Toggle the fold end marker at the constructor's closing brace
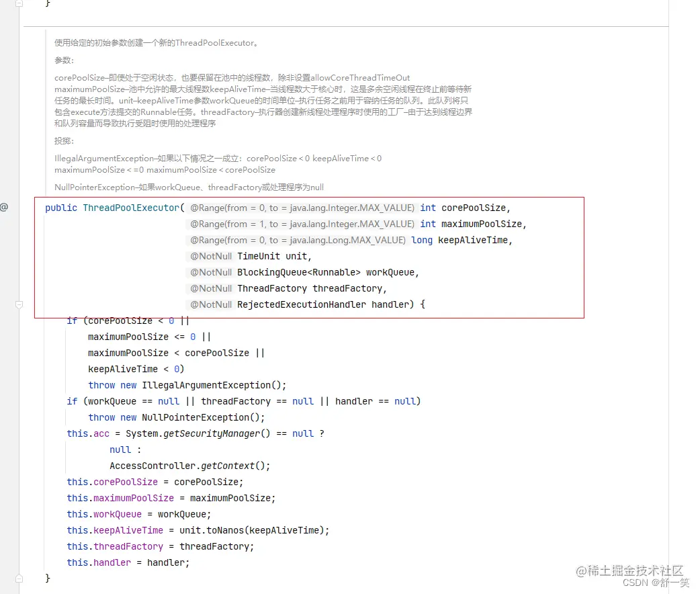The height and width of the screenshot is (594, 700). 19,579
